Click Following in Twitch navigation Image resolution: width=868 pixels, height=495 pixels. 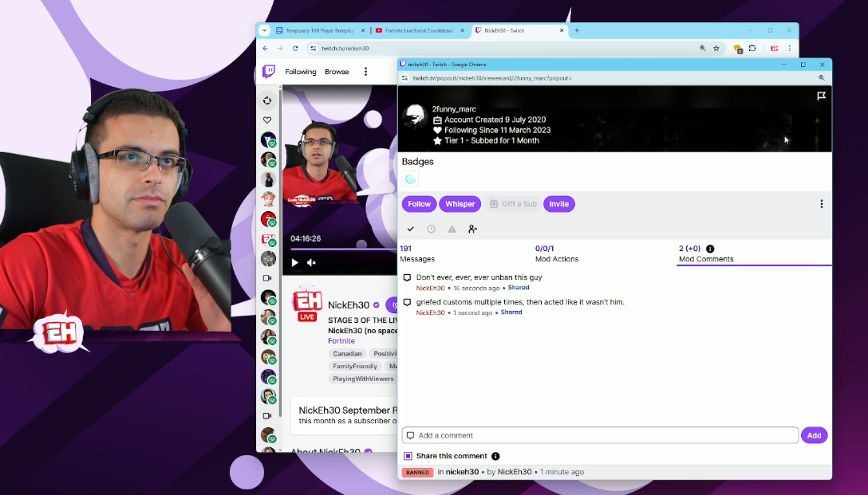[301, 72]
